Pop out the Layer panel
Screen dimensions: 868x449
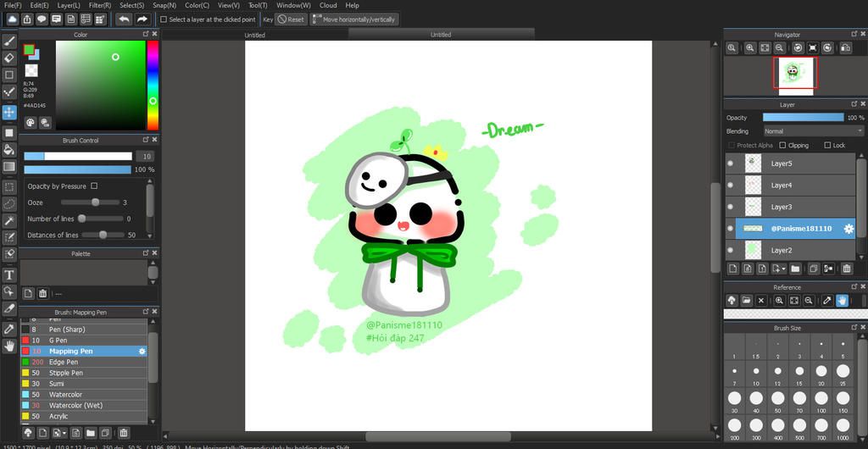(854, 104)
